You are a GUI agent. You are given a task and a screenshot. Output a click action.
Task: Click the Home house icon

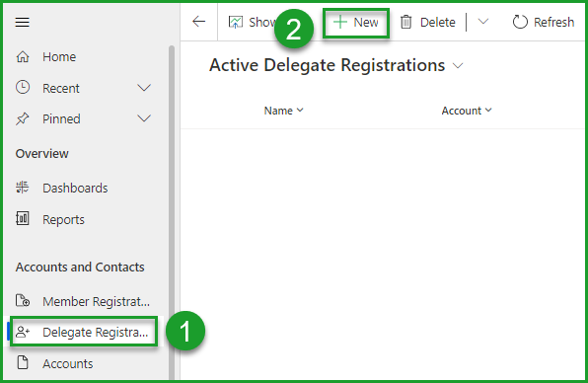(x=23, y=56)
